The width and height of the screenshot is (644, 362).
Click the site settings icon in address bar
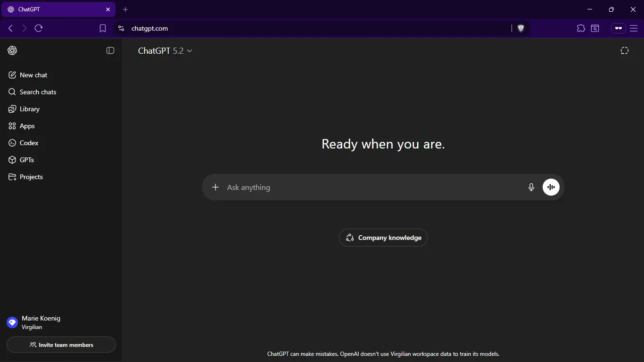tap(121, 28)
